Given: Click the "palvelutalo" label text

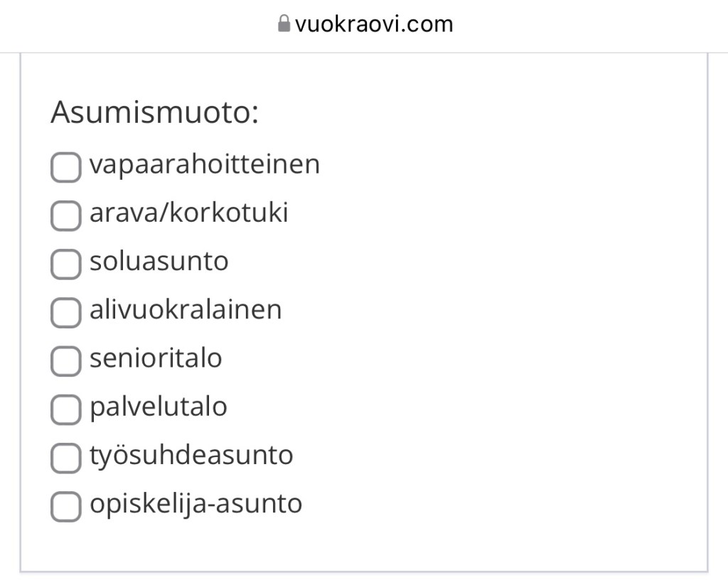Looking at the screenshot, I should point(159,407).
